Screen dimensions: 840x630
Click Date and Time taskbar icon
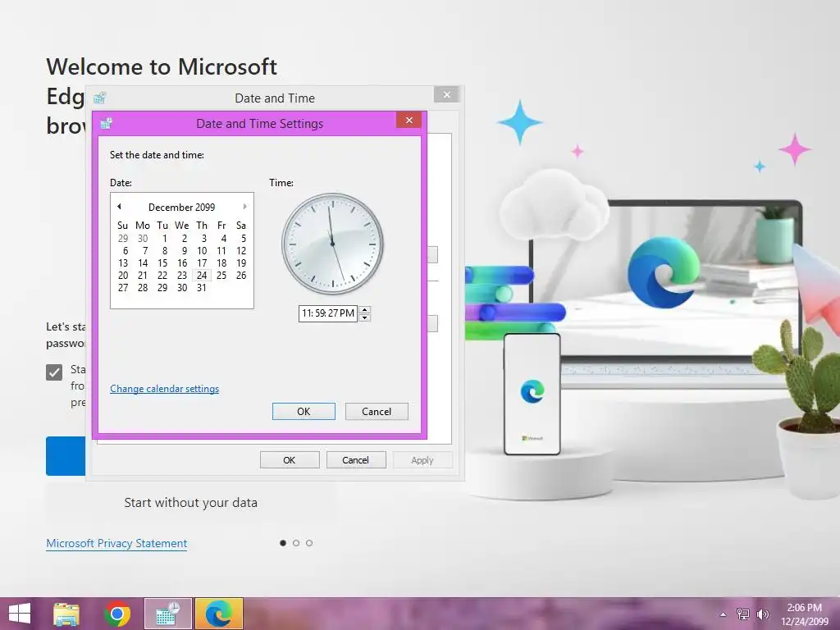(168, 614)
